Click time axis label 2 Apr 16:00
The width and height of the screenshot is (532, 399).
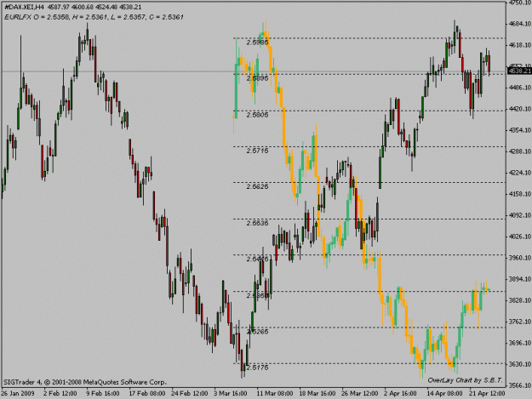click(x=400, y=393)
